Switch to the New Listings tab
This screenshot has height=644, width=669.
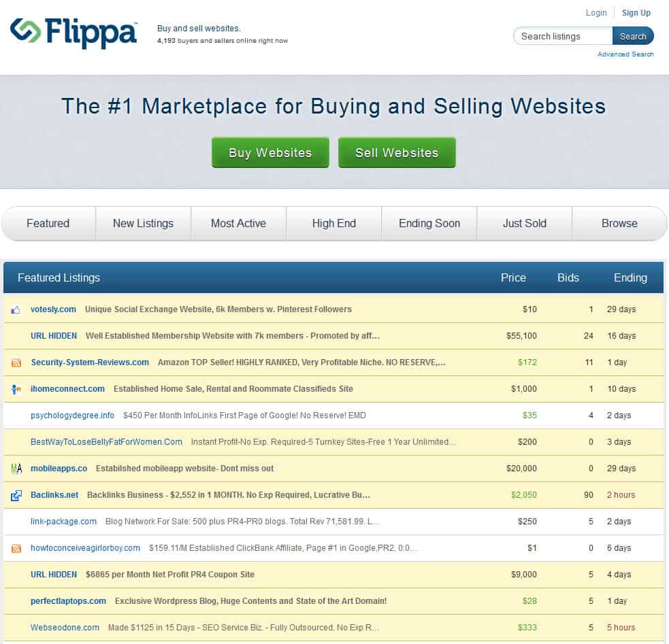point(143,224)
